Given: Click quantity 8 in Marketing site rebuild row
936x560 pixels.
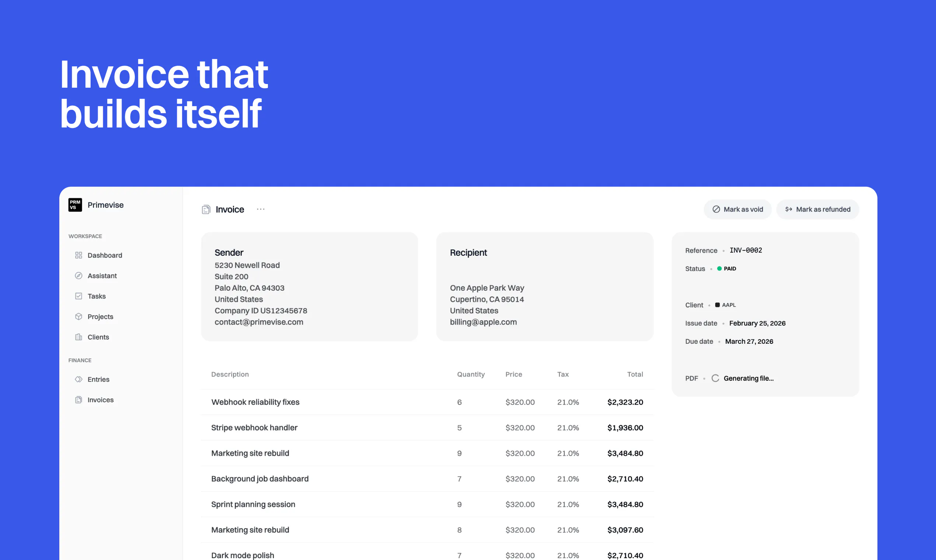Looking at the screenshot, I should coord(459,530).
